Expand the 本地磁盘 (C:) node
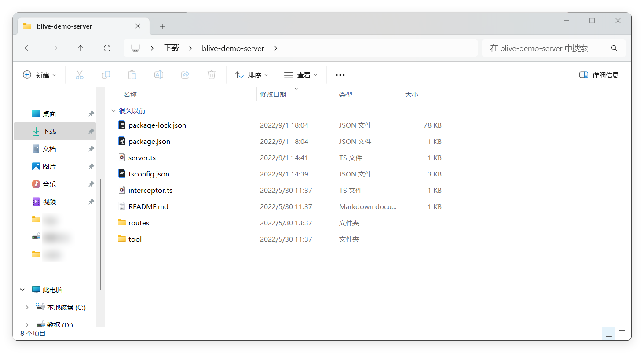This screenshot has width=644, height=353. [27, 308]
